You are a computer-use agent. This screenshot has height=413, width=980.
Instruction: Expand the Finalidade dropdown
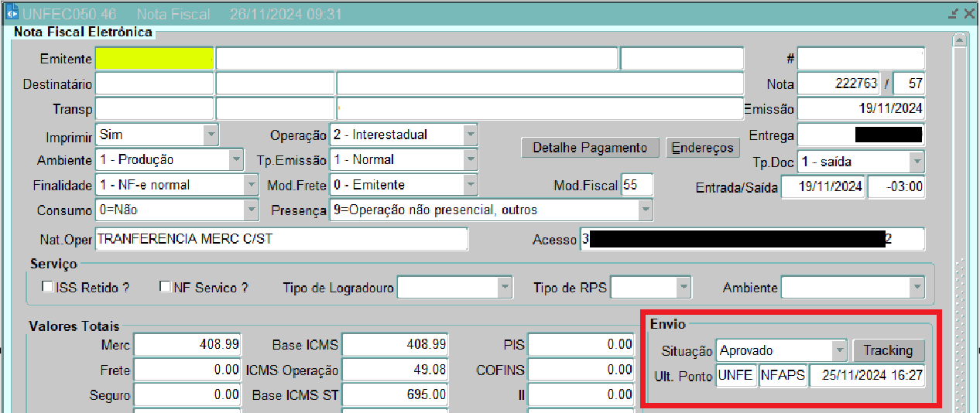[251, 185]
